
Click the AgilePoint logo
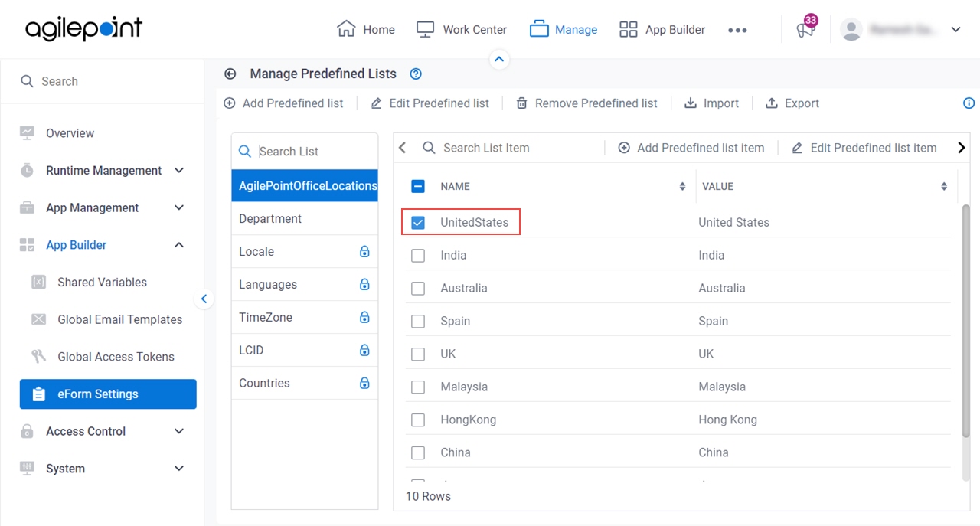(83, 29)
